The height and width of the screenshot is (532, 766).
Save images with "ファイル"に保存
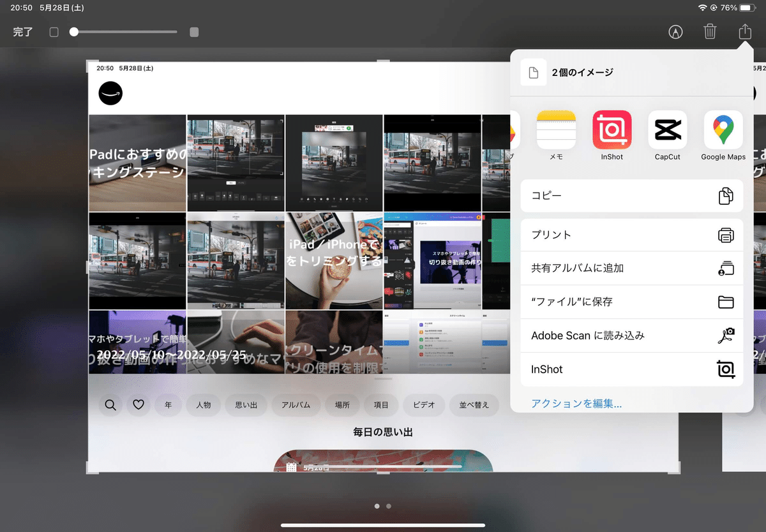coord(631,302)
